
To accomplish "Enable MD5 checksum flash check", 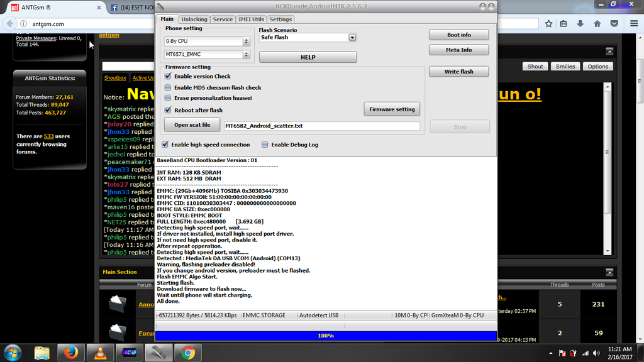I will coord(168,87).
